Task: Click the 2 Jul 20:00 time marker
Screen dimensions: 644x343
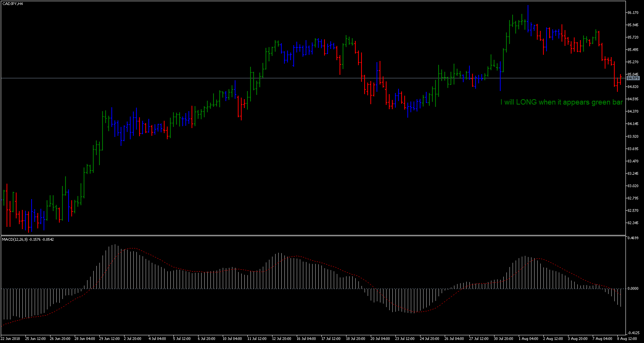Action: point(133,339)
